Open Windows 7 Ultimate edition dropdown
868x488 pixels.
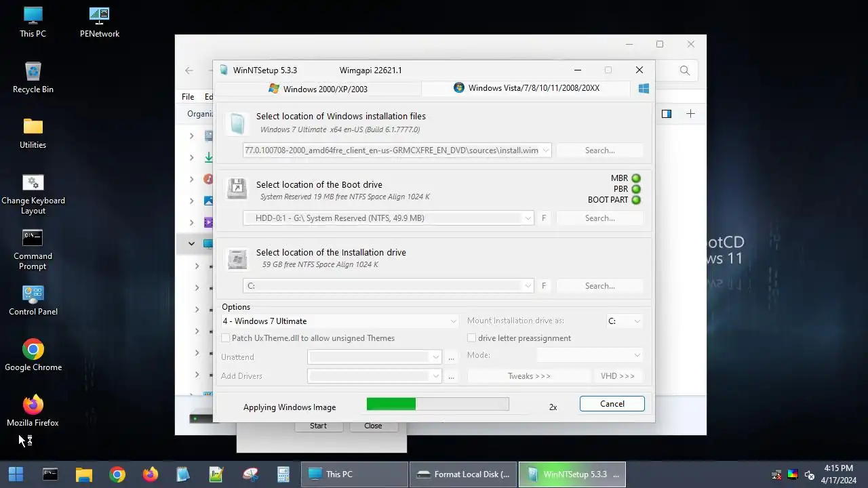340,321
